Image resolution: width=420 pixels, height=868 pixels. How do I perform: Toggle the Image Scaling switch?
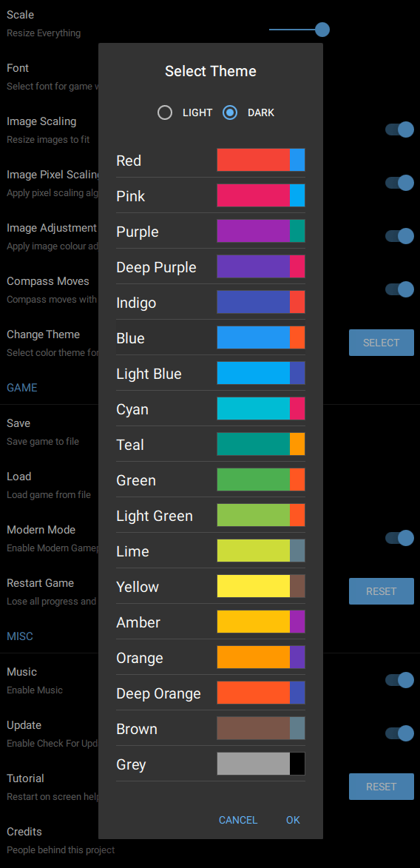click(400, 129)
